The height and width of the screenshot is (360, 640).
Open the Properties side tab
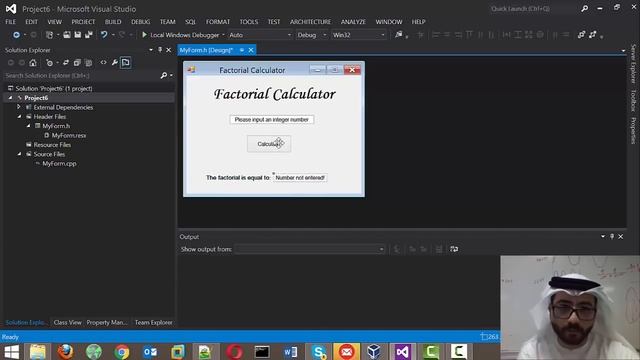point(633,131)
